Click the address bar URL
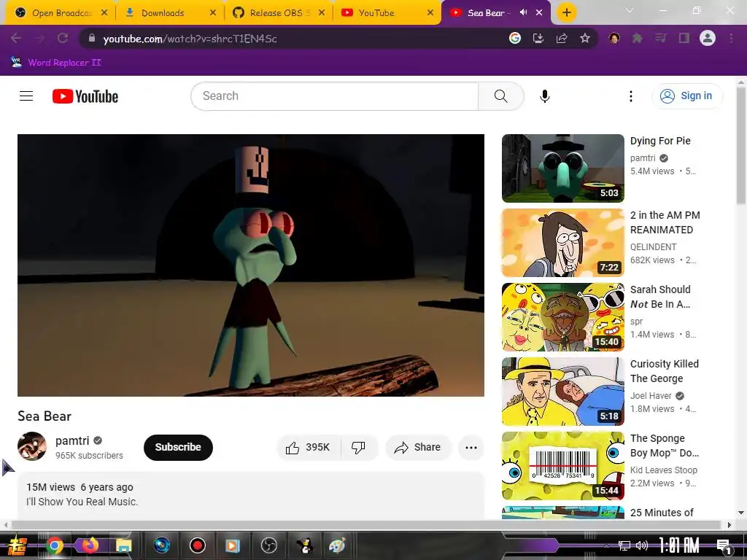Viewport: 747px width, 560px height. (190, 39)
